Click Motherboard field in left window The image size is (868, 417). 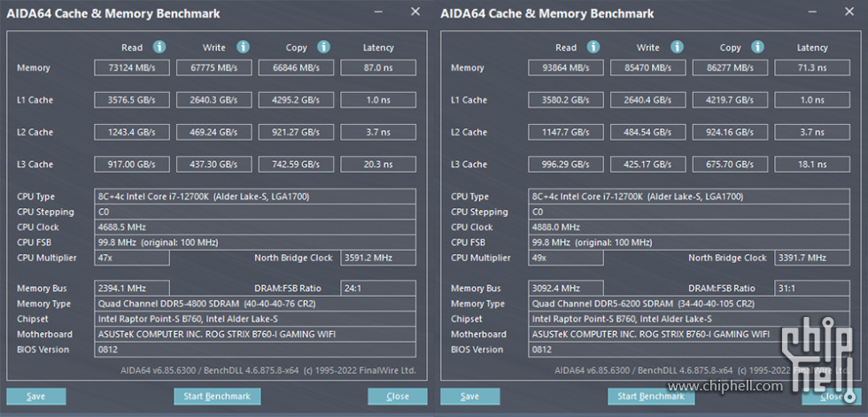(255, 334)
